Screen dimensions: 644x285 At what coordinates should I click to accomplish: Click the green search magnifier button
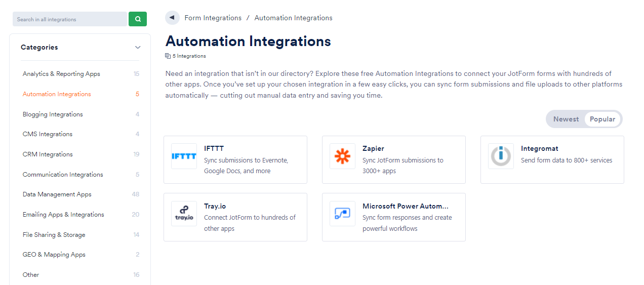[x=138, y=19]
